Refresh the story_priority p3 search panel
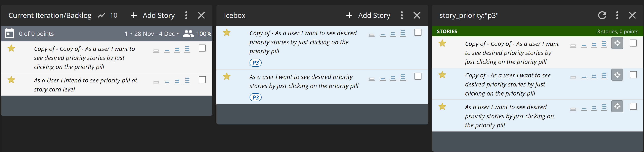 (x=602, y=15)
